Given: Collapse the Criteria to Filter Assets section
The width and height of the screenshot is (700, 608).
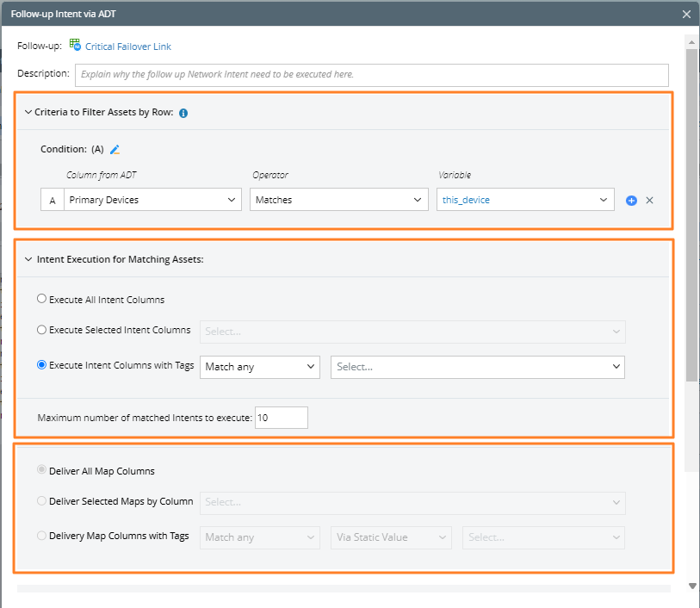Looking at the screenshot, I should (x=28, y=113).
